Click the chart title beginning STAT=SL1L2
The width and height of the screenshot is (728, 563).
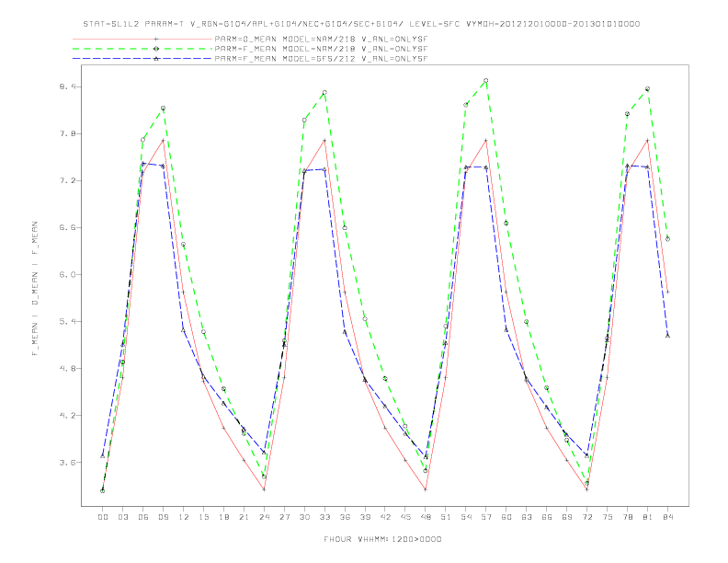click(x=361, y=24)
